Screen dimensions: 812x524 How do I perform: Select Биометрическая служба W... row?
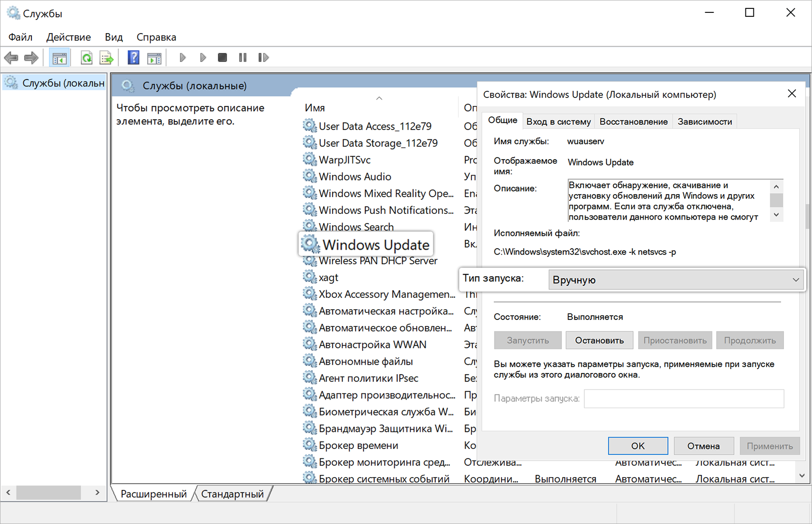[386, 412]
